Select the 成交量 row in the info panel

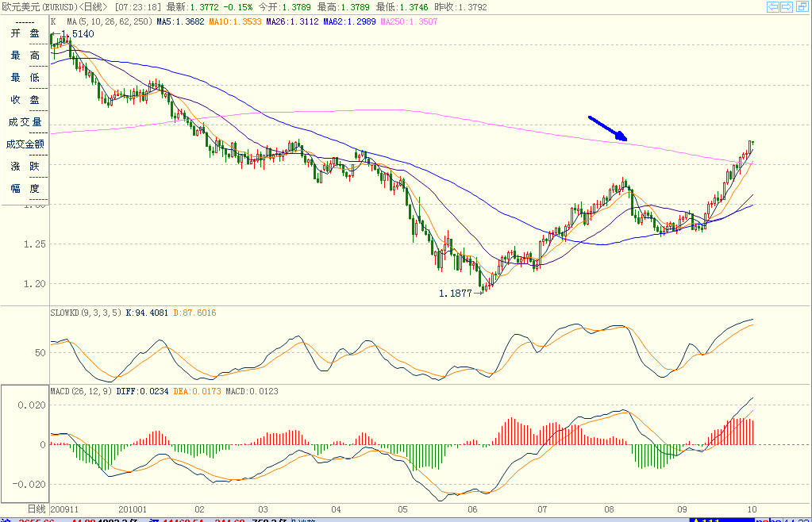25,122
